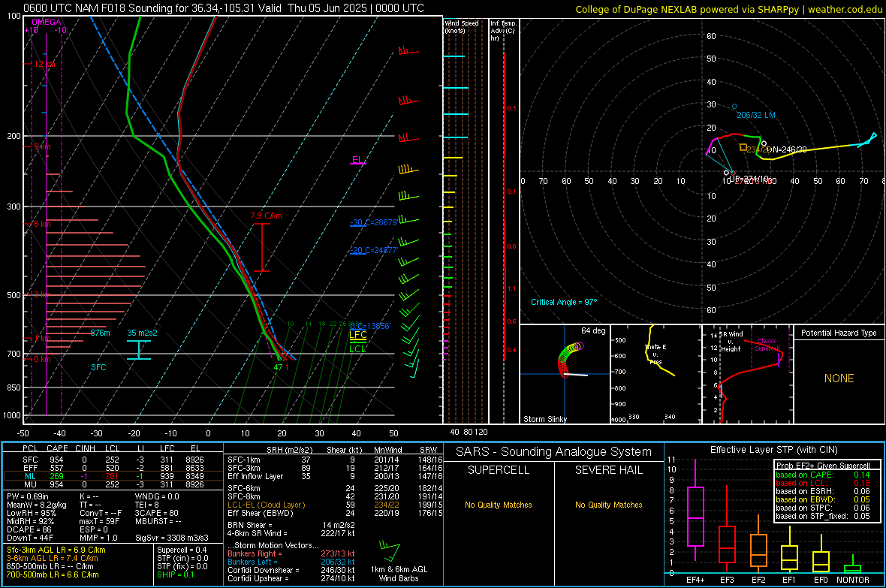The image size is (886, 588).
Task: Click the SR Wind v. Height label
Action: (x=731, y=342)
